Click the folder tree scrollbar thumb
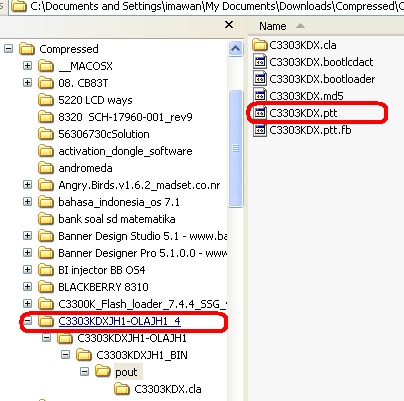 [235, 149]
